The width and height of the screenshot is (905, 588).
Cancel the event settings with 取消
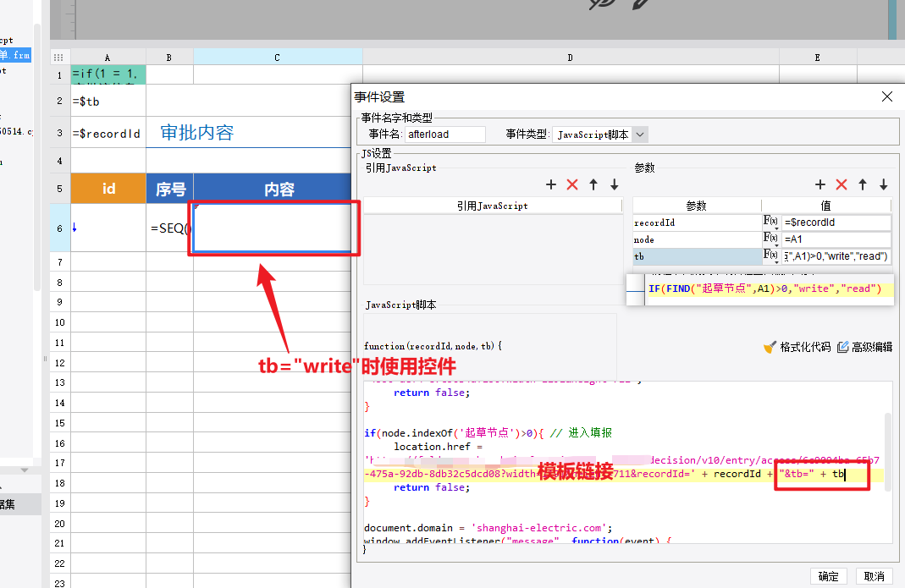pos(874,576)
